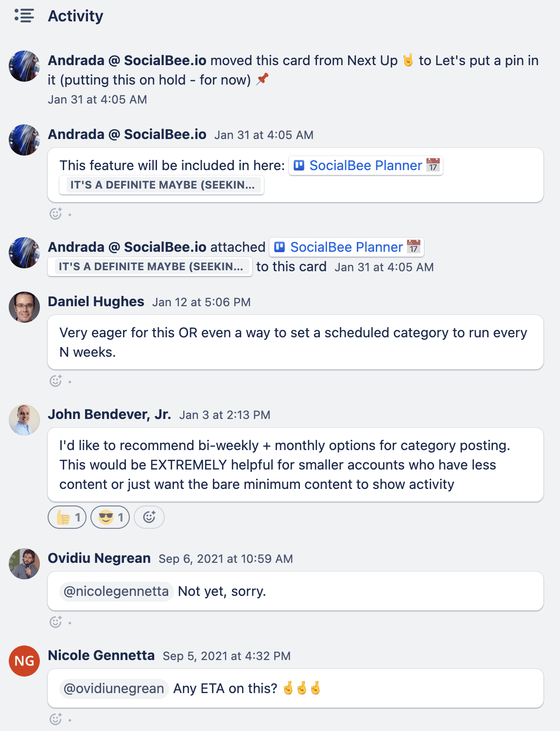Open John Bendever Jr.'s profile avatar
560x731 pixels.
[23, 420]
